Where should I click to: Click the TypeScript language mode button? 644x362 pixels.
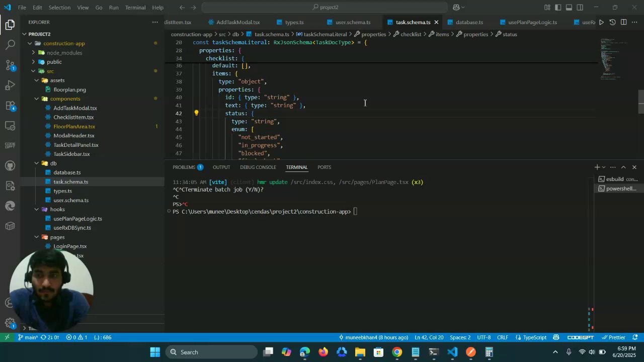click(534, 337)
